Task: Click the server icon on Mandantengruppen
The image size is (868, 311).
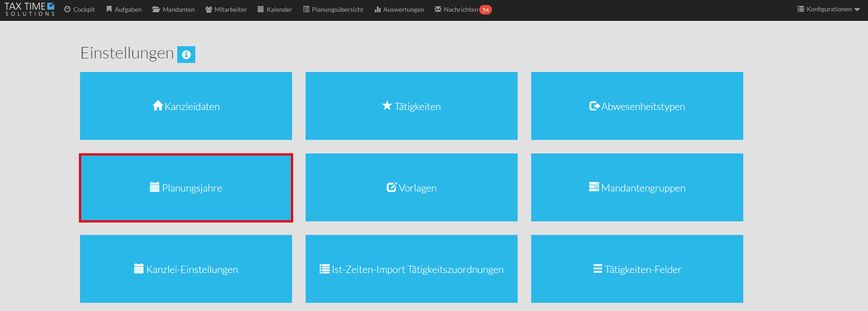Action: pos(594,187)
